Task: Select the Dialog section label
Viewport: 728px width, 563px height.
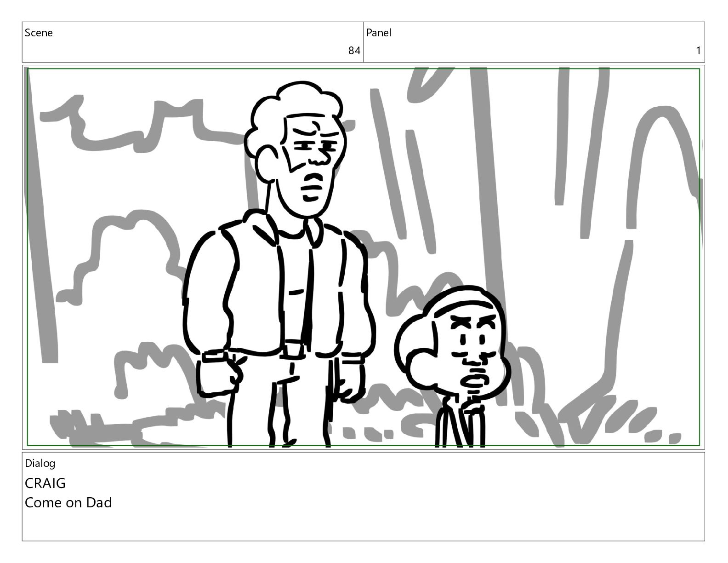Action: [x=40, y=463]
